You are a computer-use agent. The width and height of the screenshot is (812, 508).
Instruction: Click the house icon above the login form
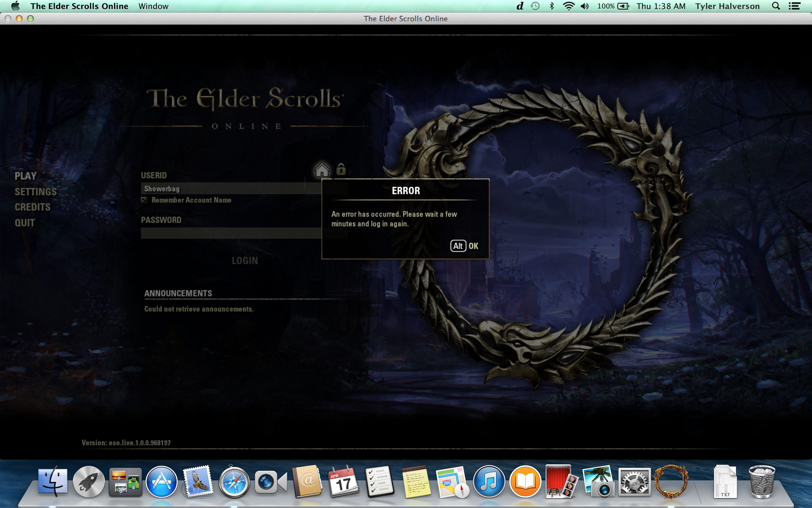[x=322, y=170]
